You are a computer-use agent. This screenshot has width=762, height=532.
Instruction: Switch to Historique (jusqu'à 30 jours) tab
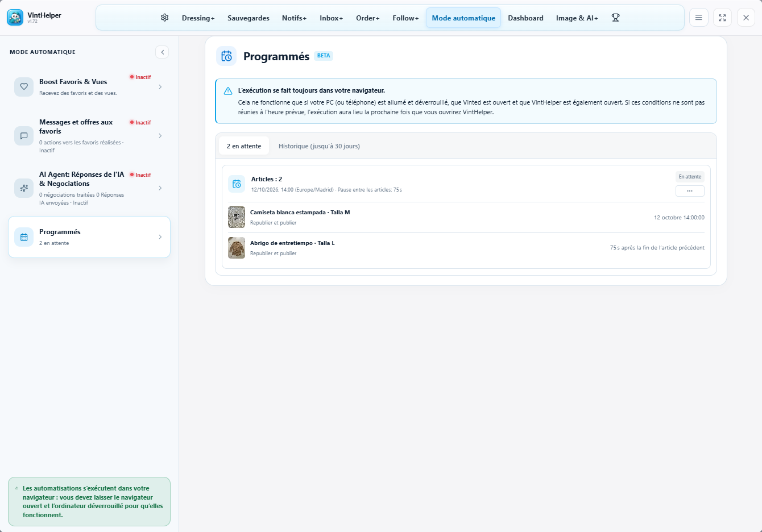tap(319, 146)
